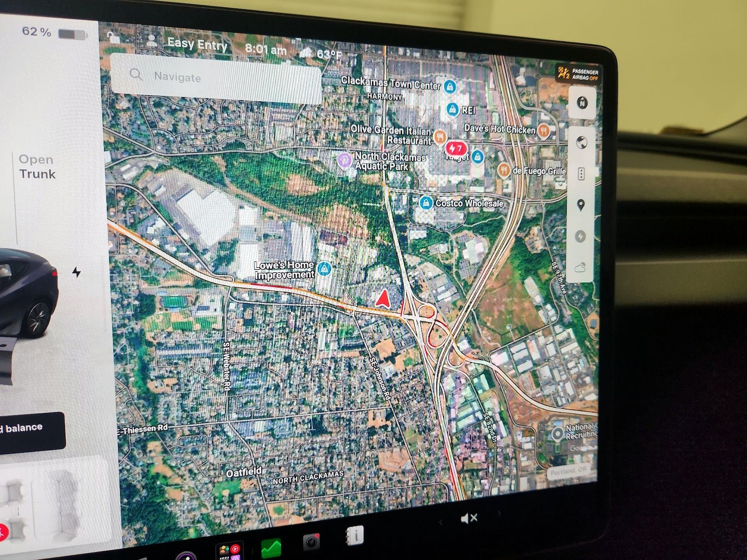
Task: Tap the Dave's Hot Chicken label
Action: coord(500,129)
